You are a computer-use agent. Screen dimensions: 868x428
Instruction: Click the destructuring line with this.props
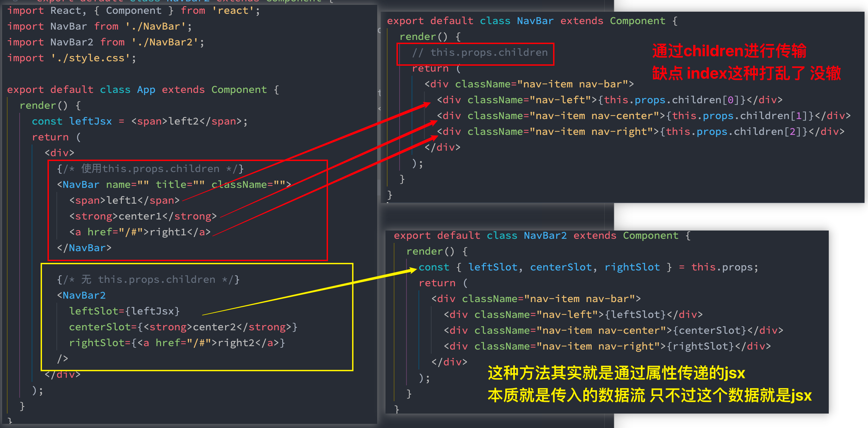pyautogui.click(x=588, y=267)
